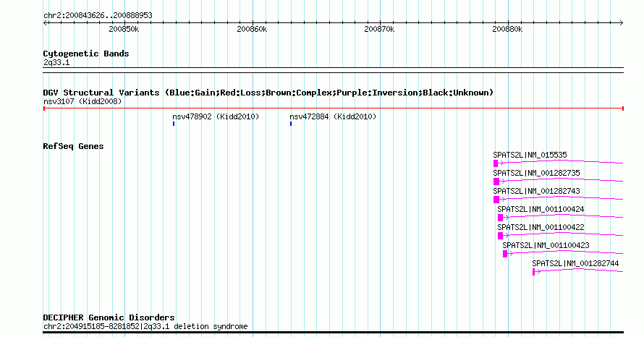Open the nsv472884 (Kidd2010) variant label

click(333, 116)
